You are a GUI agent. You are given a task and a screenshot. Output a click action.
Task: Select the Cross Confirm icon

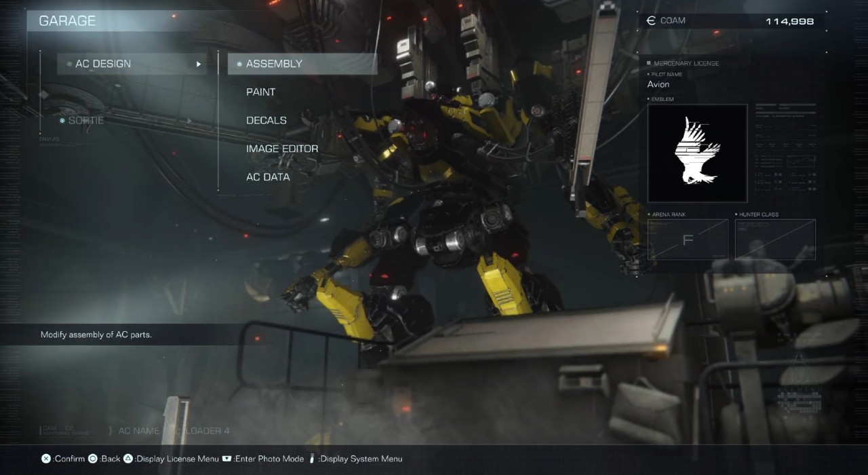click(x=45, y=458)
